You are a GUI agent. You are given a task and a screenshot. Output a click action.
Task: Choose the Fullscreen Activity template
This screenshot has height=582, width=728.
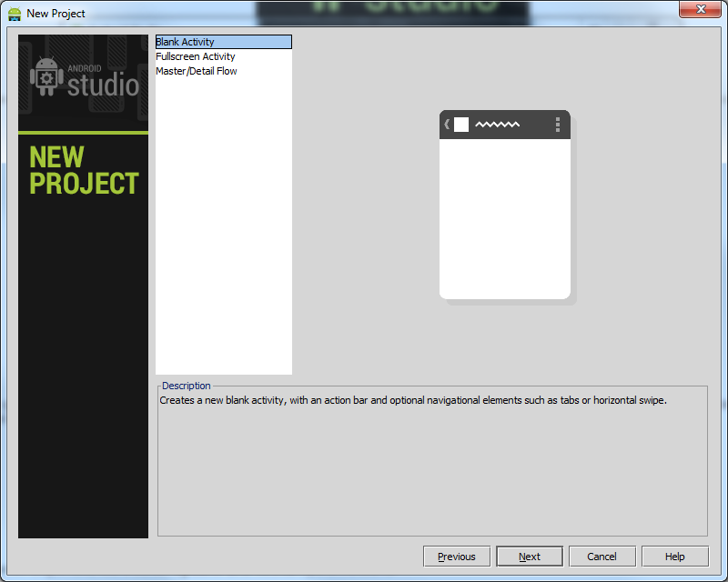point(196,56)
